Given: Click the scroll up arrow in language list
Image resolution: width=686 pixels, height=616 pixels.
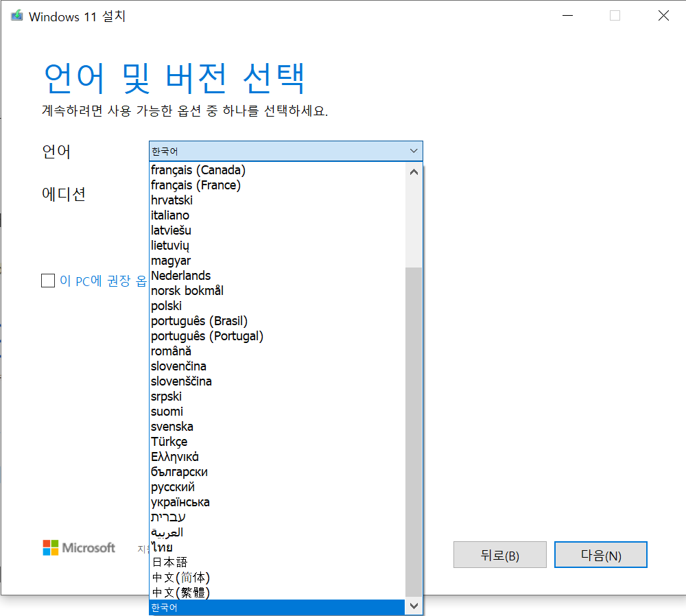Looking at the screenshot, I should tap(414, 172).
